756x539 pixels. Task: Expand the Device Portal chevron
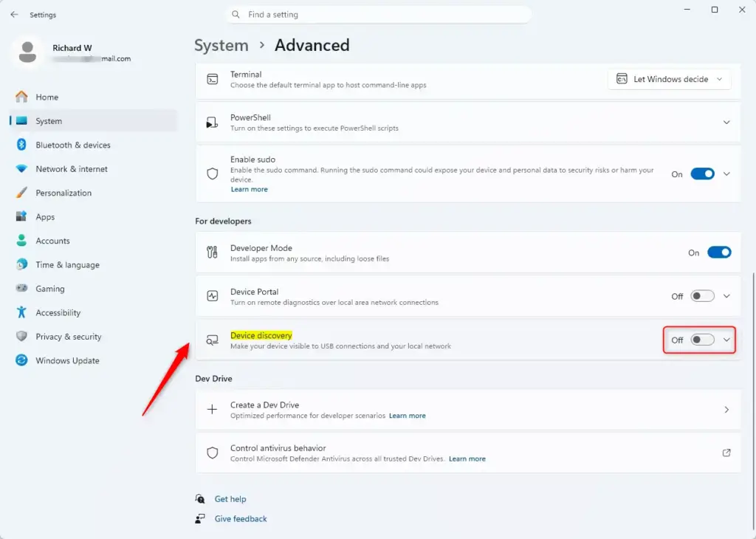coord(726,296)
